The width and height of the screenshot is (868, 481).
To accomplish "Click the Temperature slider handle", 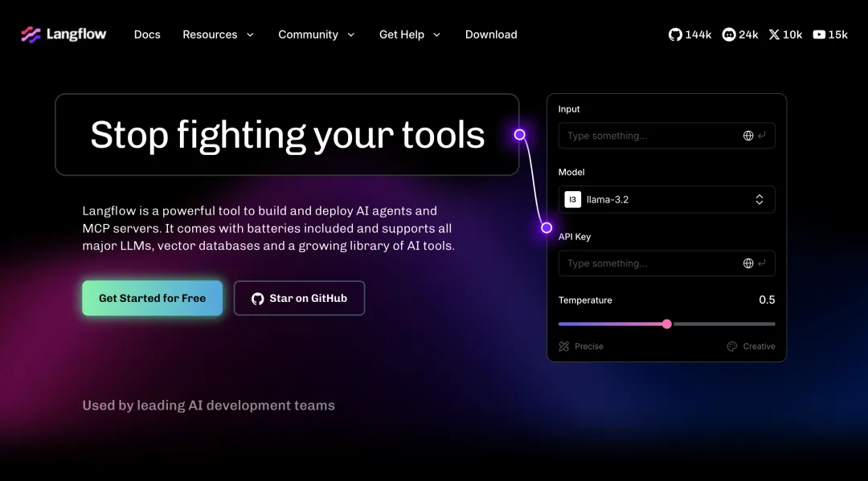I will click(667, 324).
